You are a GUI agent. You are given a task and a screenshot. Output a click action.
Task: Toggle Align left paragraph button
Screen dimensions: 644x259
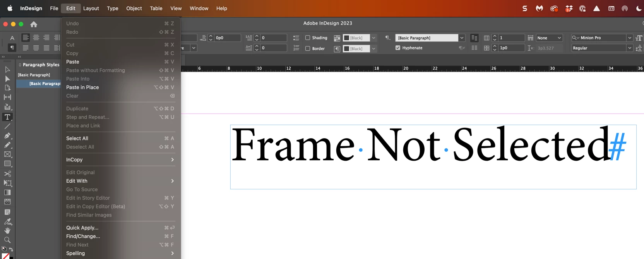point(26,38)
